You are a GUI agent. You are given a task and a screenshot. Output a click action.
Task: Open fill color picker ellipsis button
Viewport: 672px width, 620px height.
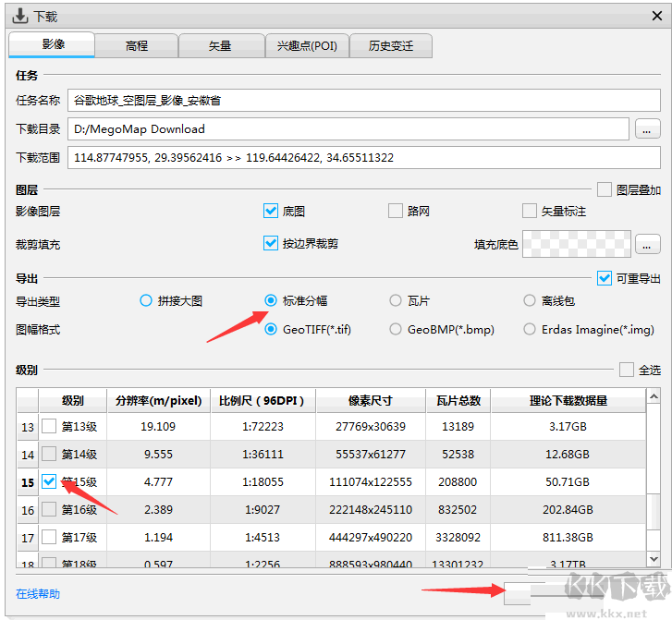point(647,244)
